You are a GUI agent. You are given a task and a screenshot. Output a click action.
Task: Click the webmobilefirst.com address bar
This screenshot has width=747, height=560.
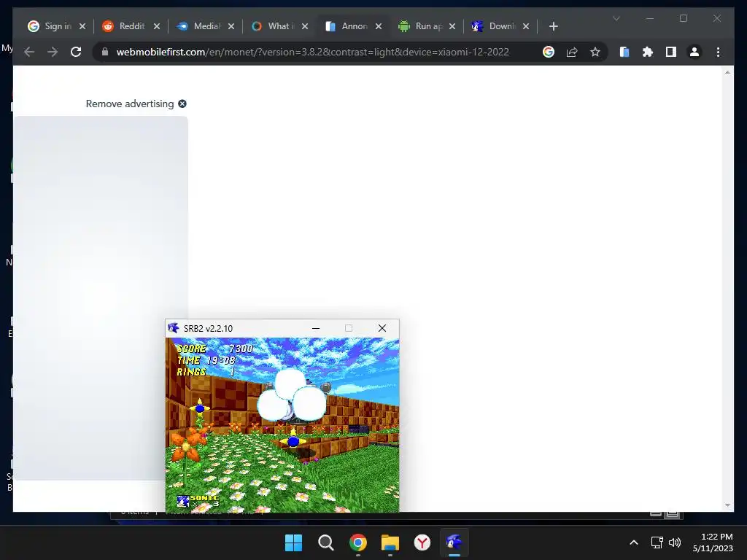click(312, 52)
